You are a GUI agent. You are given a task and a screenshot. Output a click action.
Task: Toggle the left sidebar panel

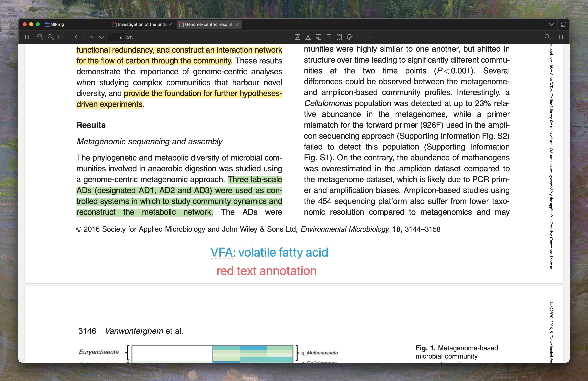25,37
